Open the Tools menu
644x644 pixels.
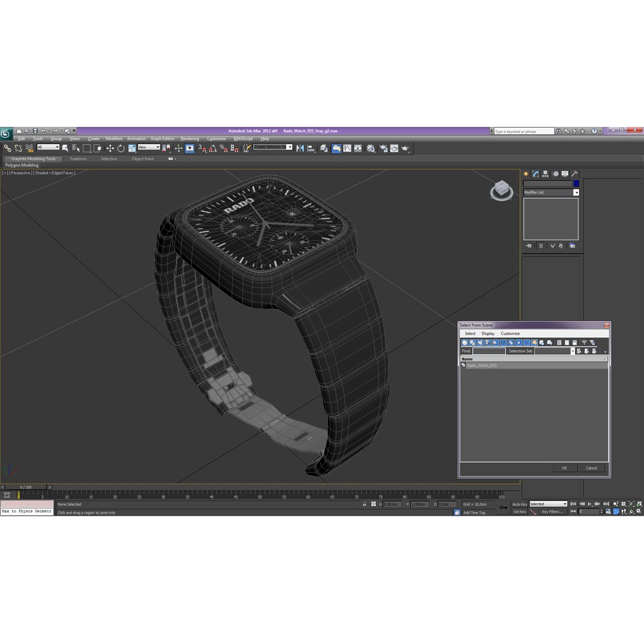pos(38,139)
